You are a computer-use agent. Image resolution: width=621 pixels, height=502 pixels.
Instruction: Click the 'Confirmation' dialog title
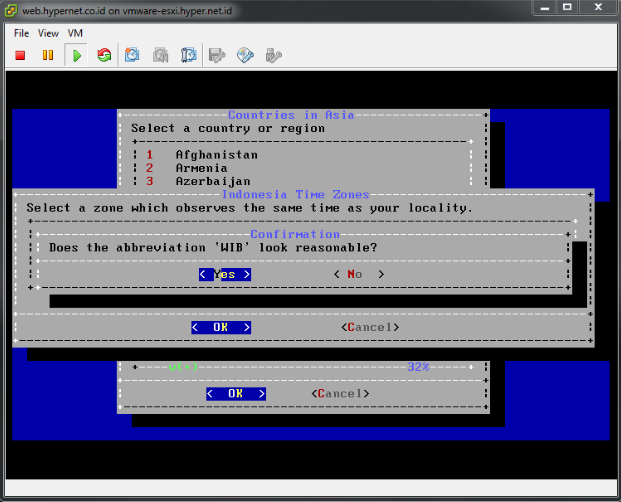point(295,234)
